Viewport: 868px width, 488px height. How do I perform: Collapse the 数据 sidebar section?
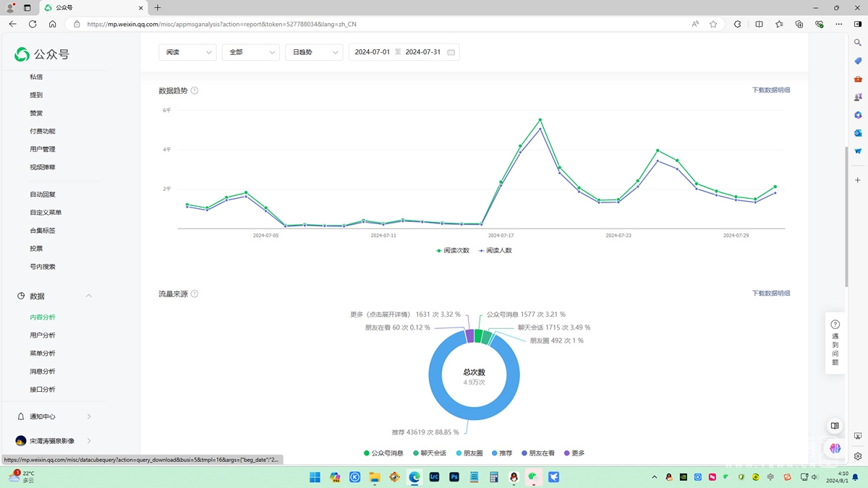pyautogui.click(x=88, y=296)
